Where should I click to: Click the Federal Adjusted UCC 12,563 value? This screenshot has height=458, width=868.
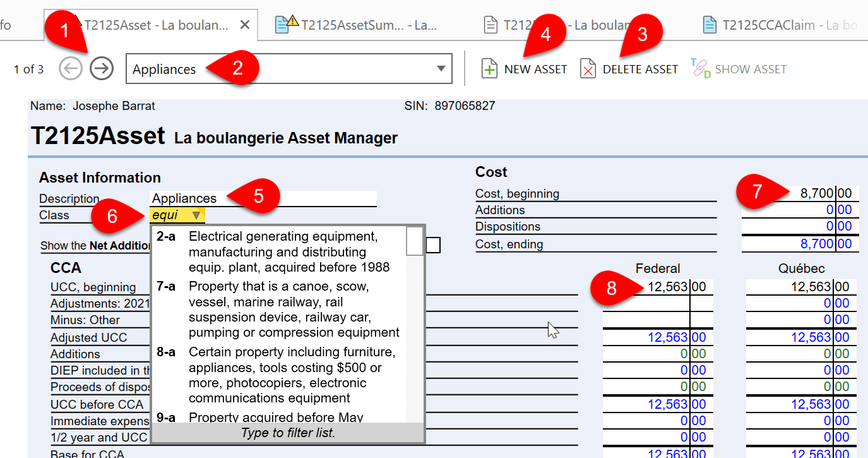coord(658,338)
